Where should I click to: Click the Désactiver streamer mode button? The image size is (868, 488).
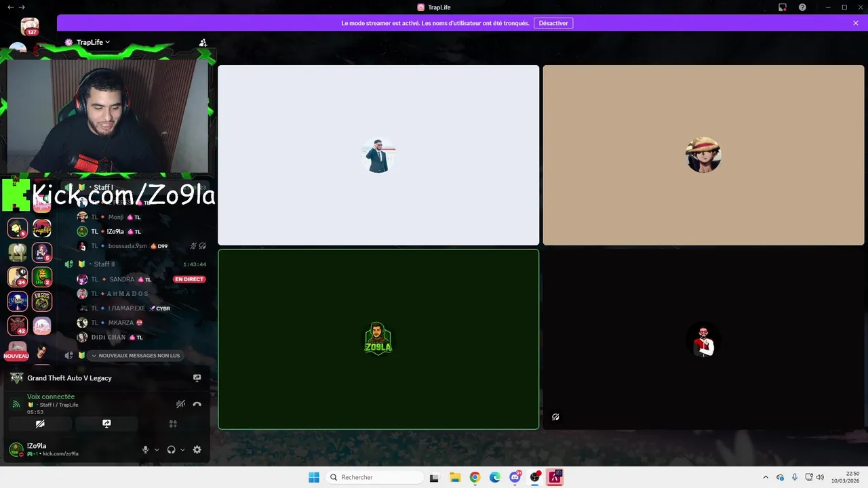click(553, 23)
